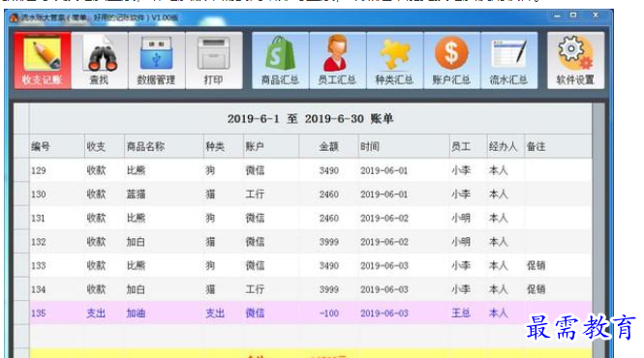Click 加油 product name in row 135
644x358 pixels.
pyautogui.click(x=136, y=313)
